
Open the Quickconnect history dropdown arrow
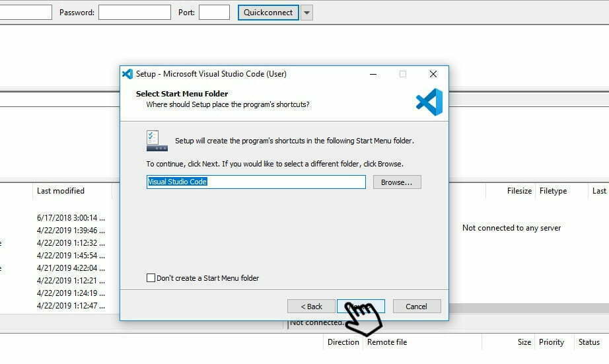[306, 13]
